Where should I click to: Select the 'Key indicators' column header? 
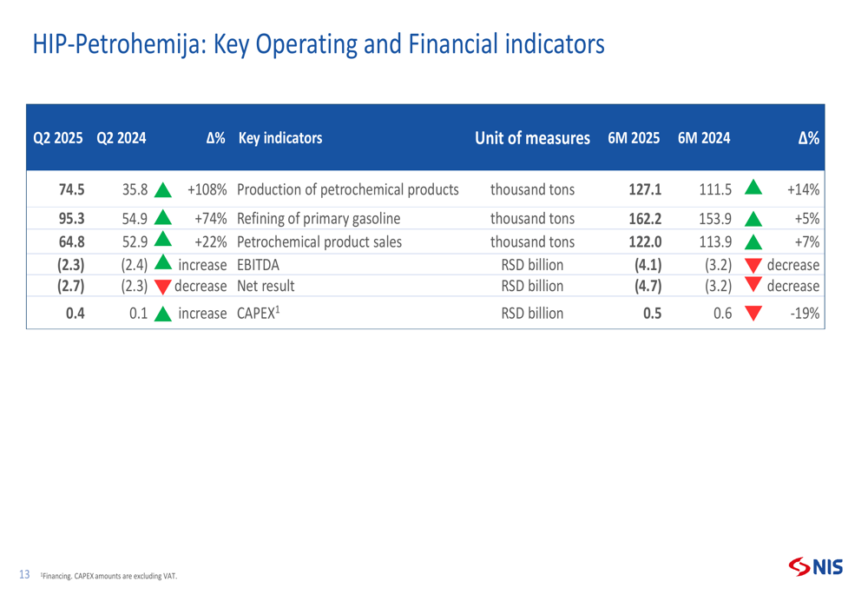click(x=280, y=138)
